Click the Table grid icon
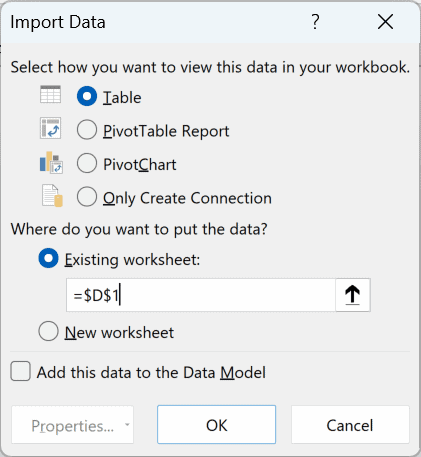The height and width of the screenshot is (457, 421). pos(50,94)
